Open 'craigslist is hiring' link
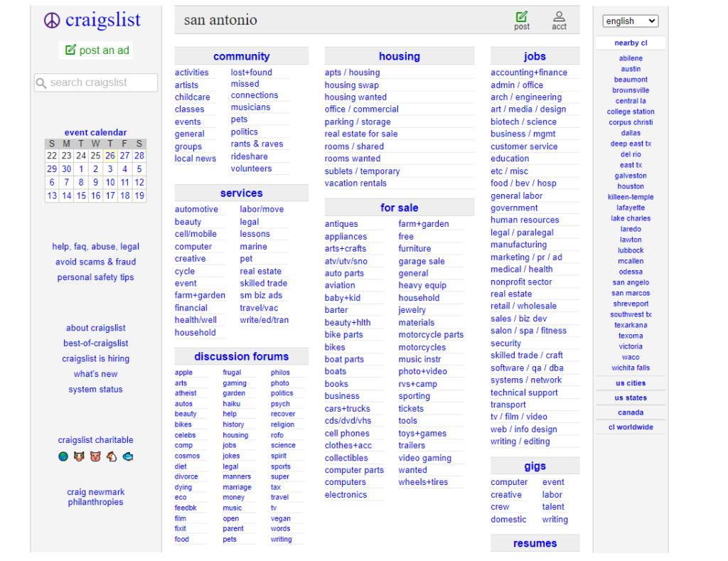This screenshot has height=561, width=728. click(96, 358)
